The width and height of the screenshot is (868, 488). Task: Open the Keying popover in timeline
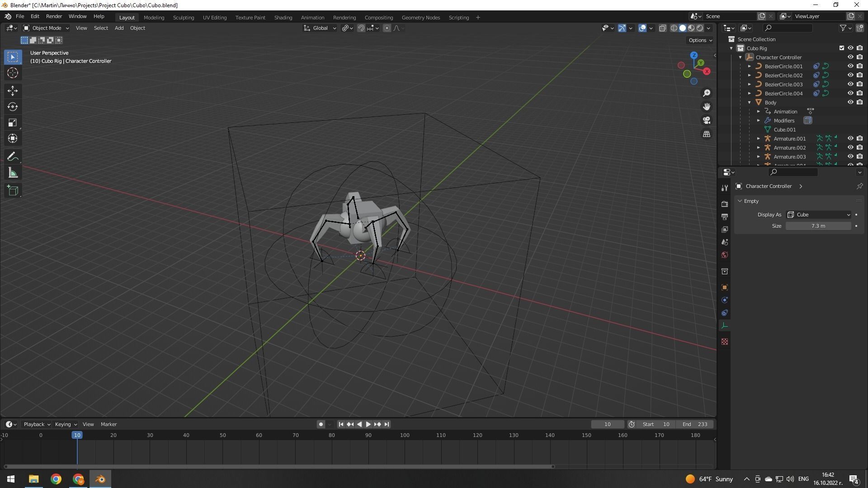(x=66, y=424)
